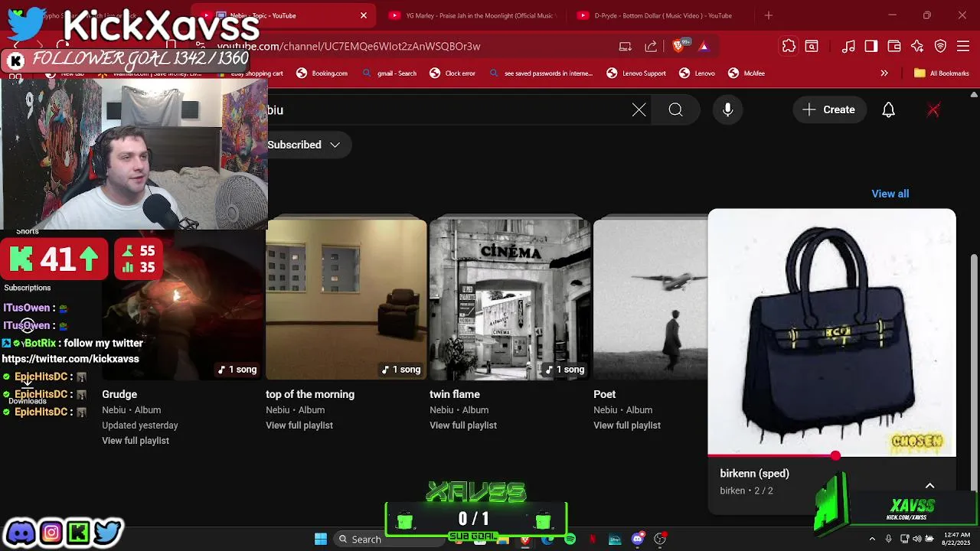Open the Brave Rewards triangle icon
This screenshot has height=551, width=980.
click(x=704, y=46)
